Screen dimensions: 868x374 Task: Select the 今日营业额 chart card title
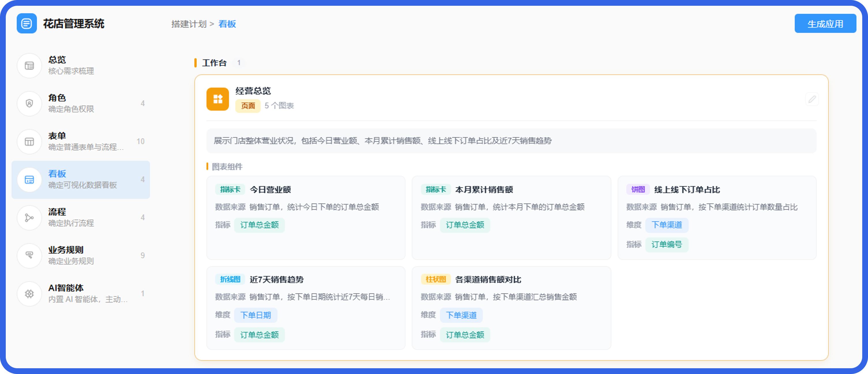(270, 190)
